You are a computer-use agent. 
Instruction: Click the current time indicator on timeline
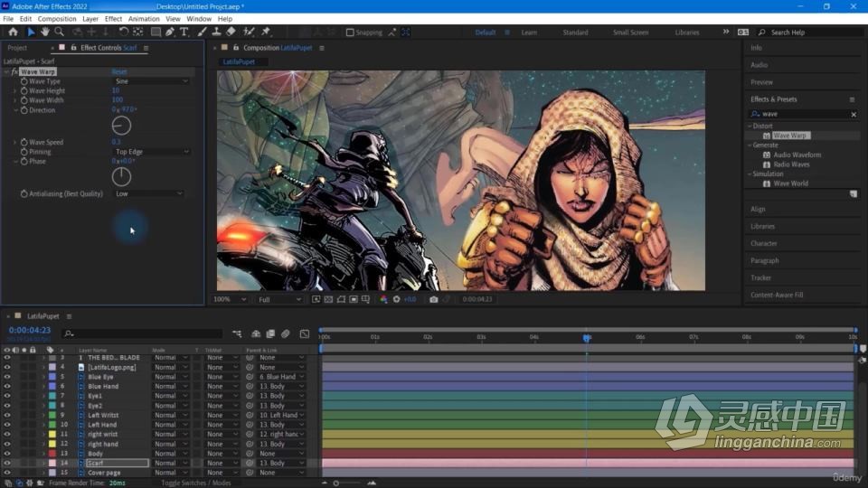pos(587,337)
